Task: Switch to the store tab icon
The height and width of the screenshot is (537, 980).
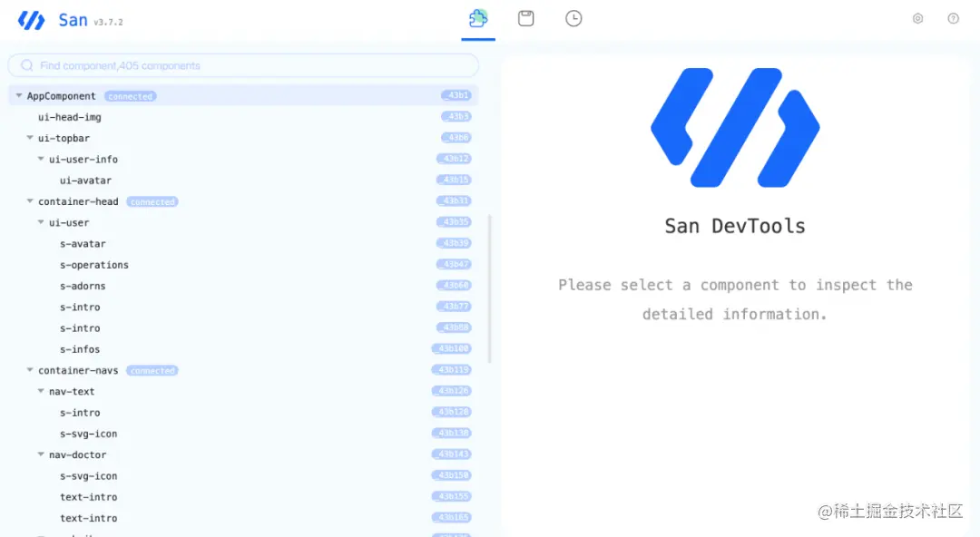Action: (x=526, y=18)
